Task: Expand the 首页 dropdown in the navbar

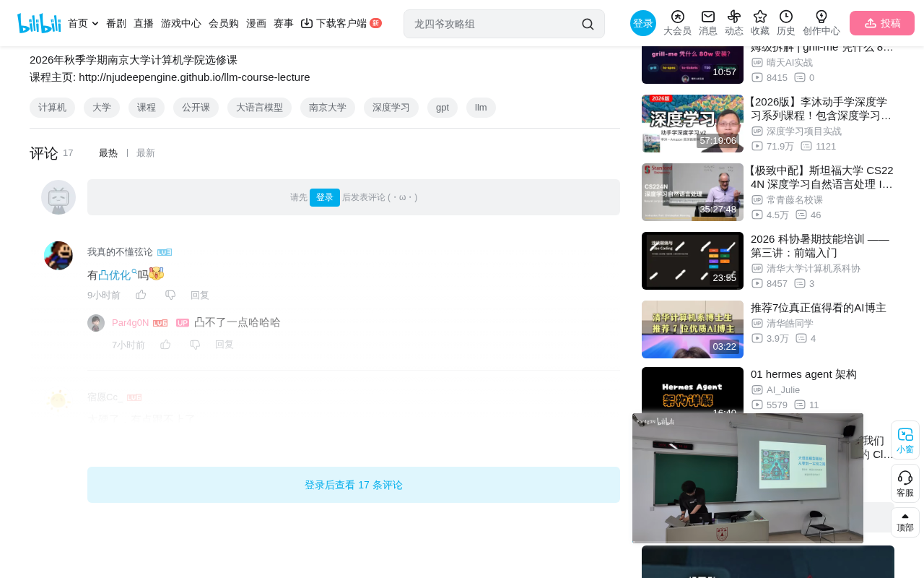Action: click(x=83, y=23)
